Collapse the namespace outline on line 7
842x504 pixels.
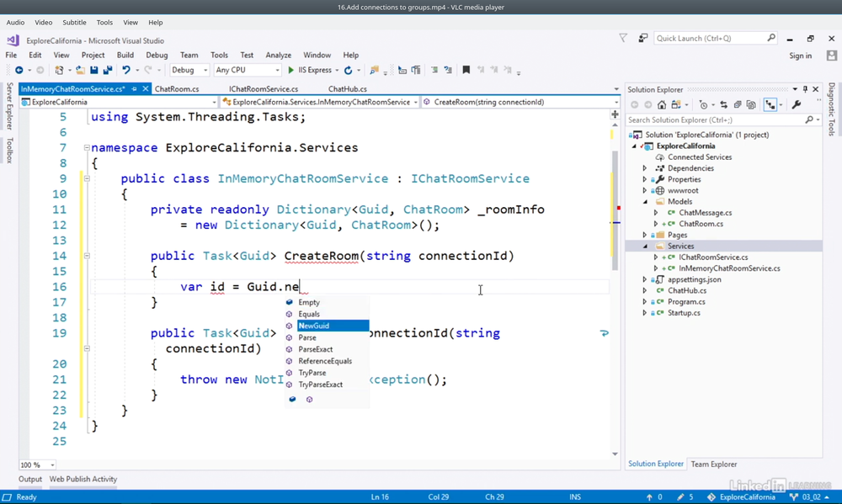[87, 147]
